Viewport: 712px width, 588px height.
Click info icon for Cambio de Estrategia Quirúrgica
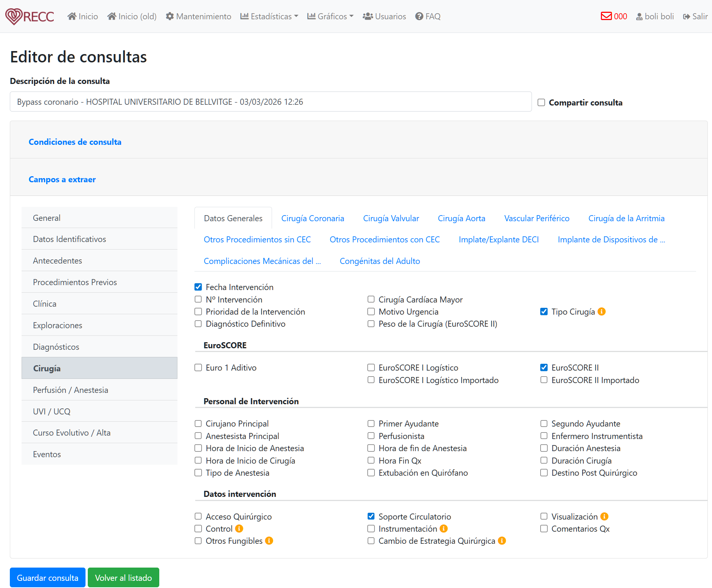pos(502,541)
